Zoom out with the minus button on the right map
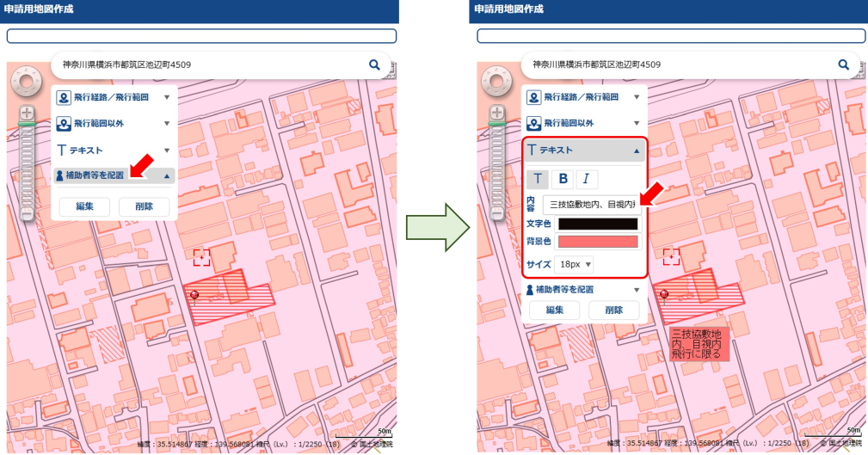The image size is (868, 455). pyautogui.click(x=497, y=212)
